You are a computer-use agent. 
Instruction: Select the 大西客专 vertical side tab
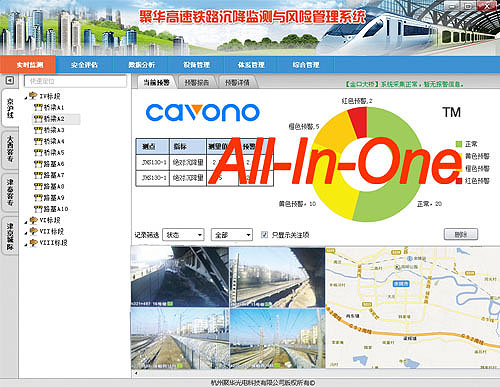tap(10, 149)
